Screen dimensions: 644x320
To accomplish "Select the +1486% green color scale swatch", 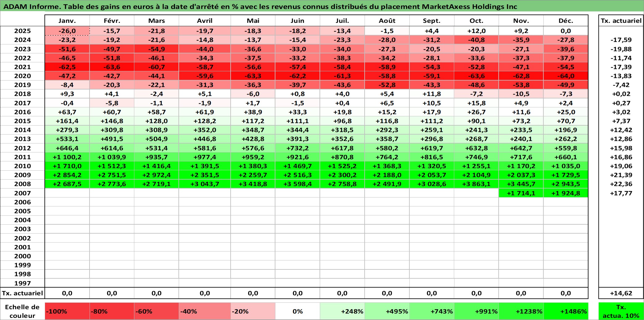I will tap(566, 311).
